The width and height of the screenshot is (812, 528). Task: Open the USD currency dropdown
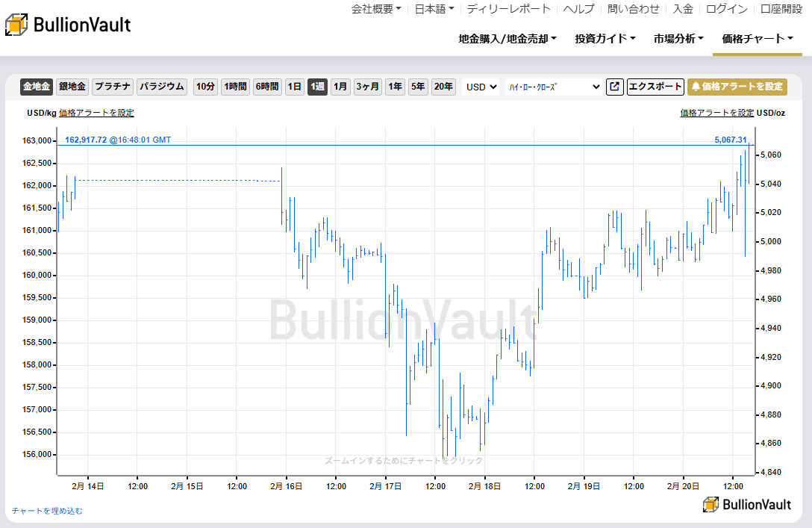[x=480, y=87]
